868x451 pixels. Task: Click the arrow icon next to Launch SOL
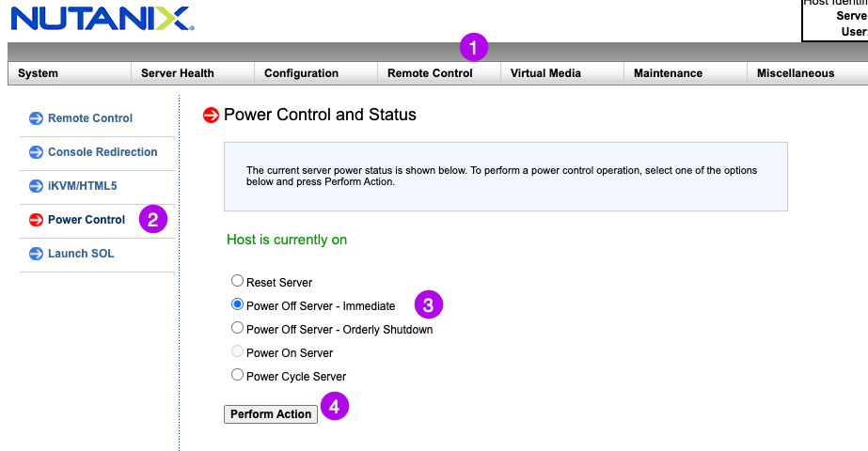point(36,254)
